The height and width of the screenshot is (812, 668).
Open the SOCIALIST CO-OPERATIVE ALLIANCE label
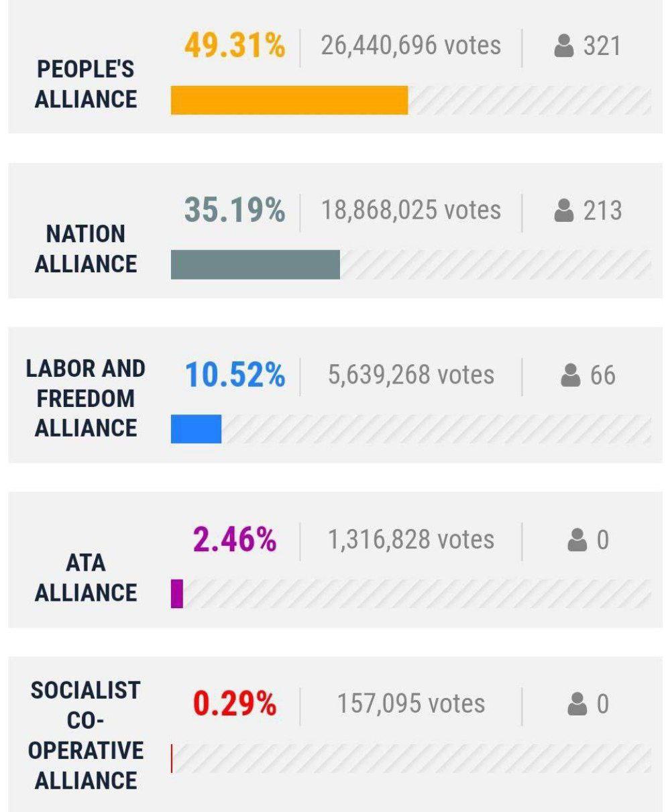pos(85,735)
